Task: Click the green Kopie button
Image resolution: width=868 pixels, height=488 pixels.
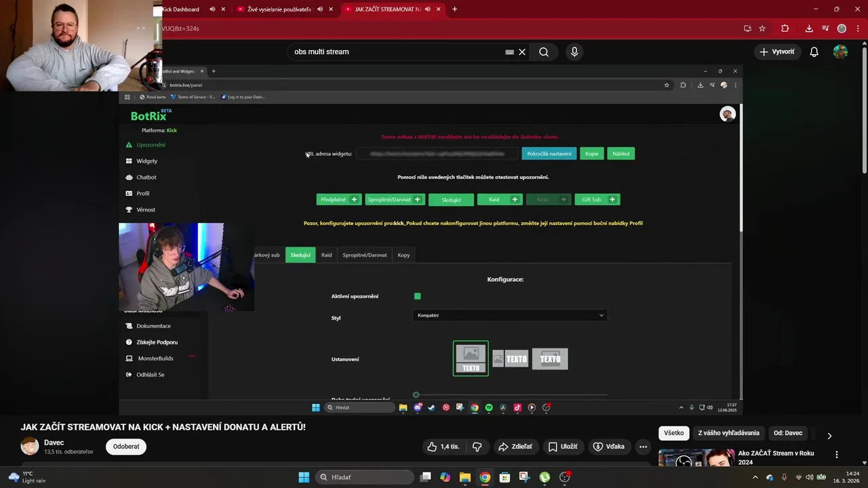Action: click(x=592, y=154)
